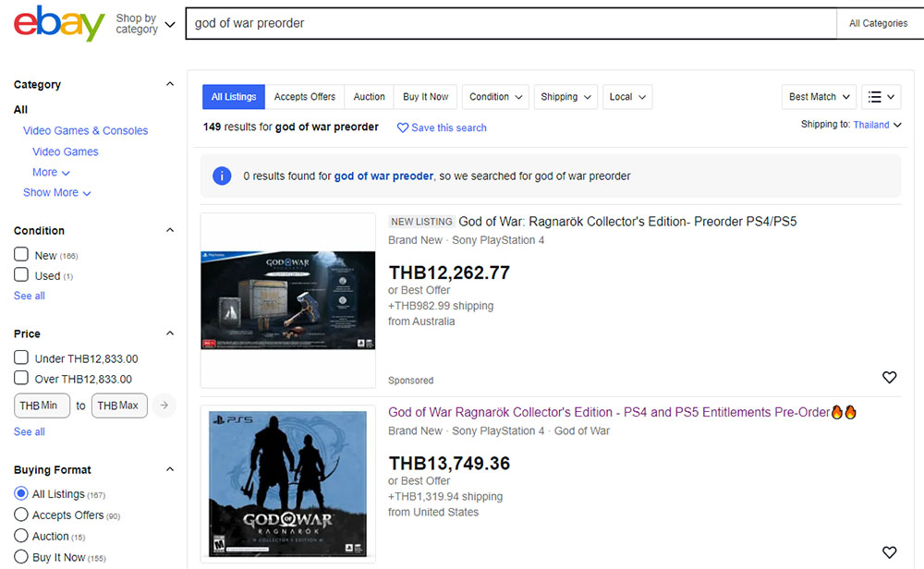924x569 pixels.
Task: Add Ragnarök Collector's Edition Preorder PS4/PS5 to watchlist
Action: (889, 377)
